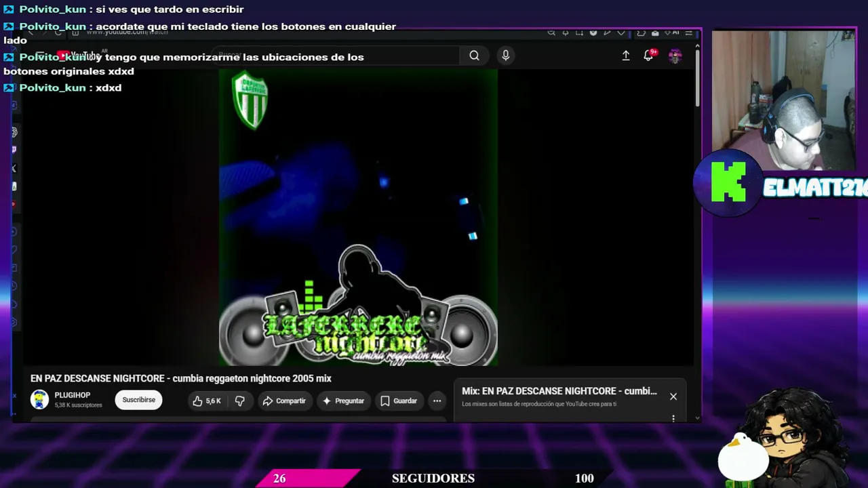The width and height of the screenshot is (868, 488).
Task: Click the Mix: EN PAZ DESCANSE NIGHTCORE playlist title
Action: pyautogui.click(x=559, y=391)
